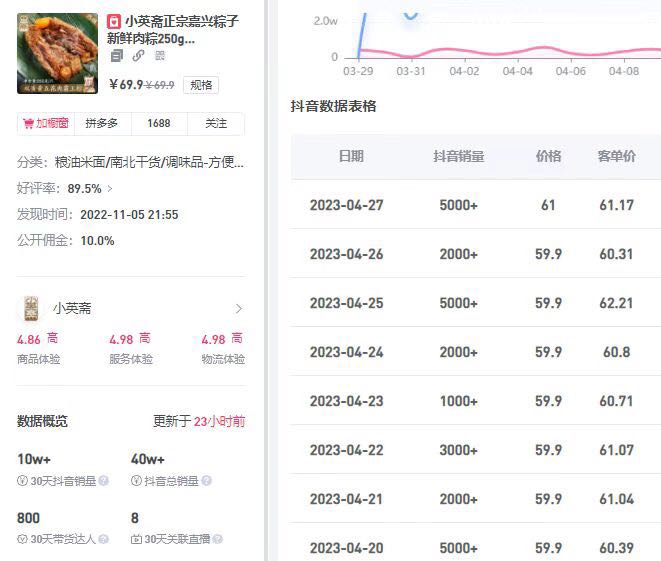Click the 价格 column header

(x=548, y=156)
